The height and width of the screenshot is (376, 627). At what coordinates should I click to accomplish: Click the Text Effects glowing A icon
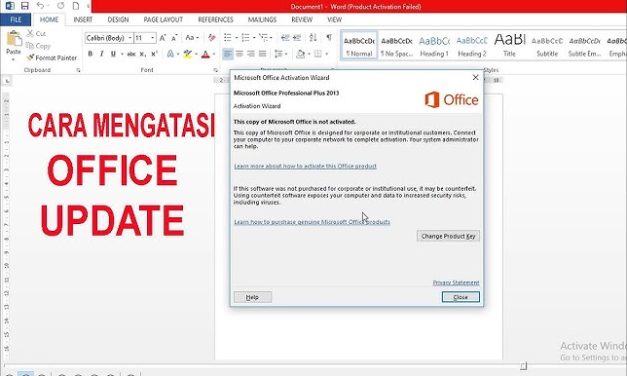click(170, 54)
